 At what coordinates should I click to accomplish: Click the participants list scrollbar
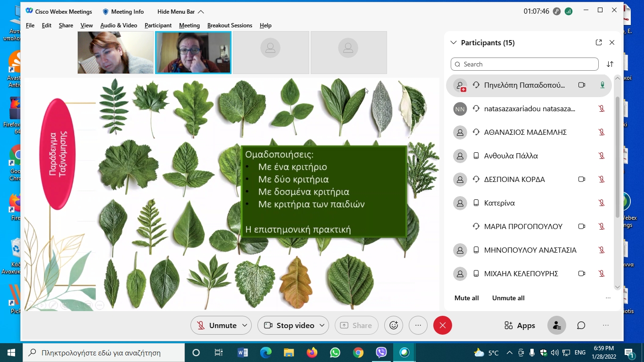[x=617, y=156]
